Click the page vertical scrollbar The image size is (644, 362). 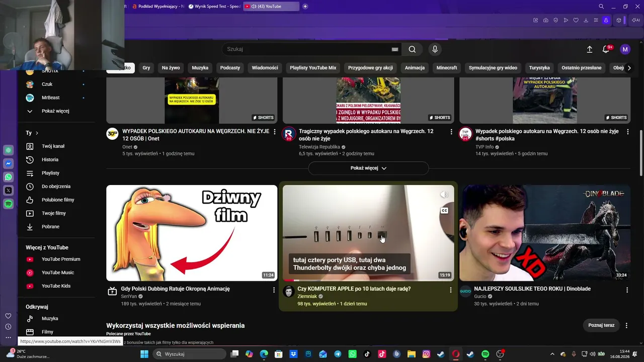pyautogui.click(x=640, y=153)
